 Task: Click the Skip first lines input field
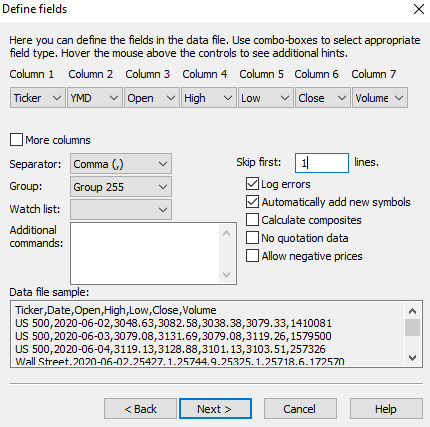click(322, 163)
